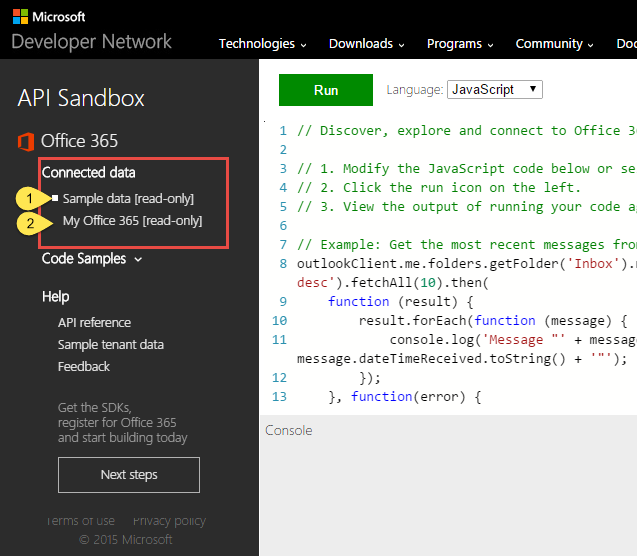637x556 pixels.
Task: Click the Next steps button
Action: click(129, 474)
